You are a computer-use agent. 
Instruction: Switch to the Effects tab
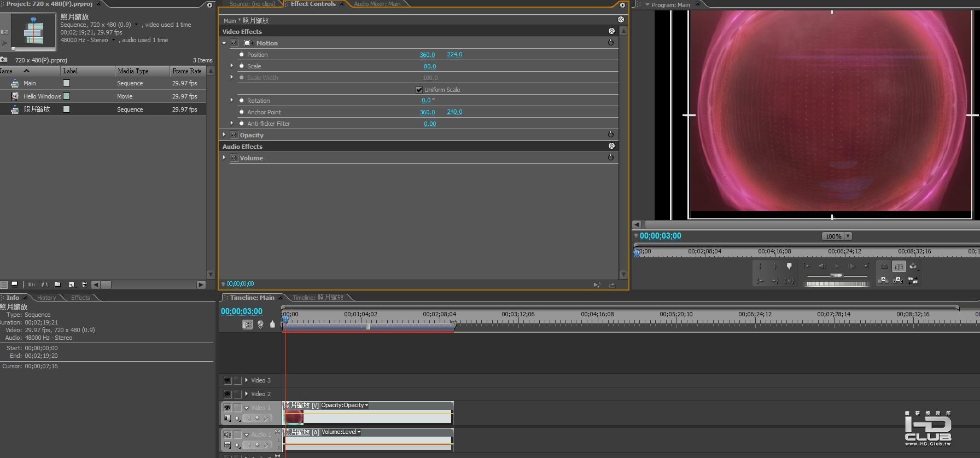[80, 298]
